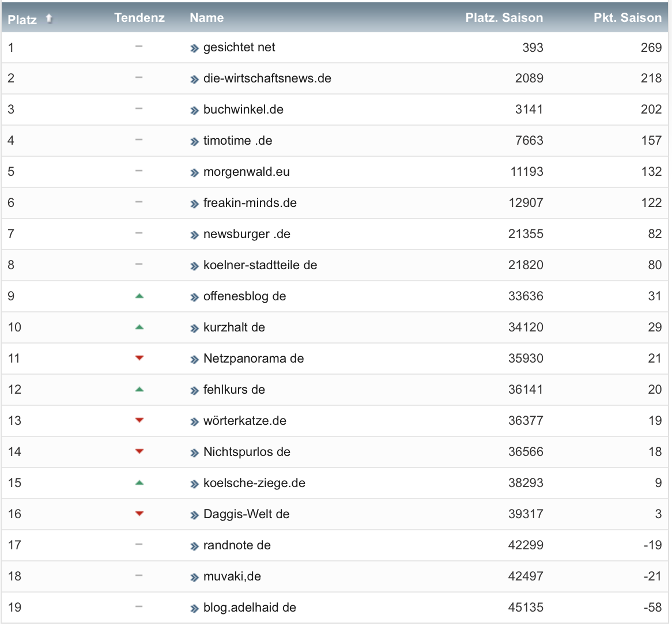
Task: Click neutral trend dash for blog.adelhaid de
Action: point(139,607)
